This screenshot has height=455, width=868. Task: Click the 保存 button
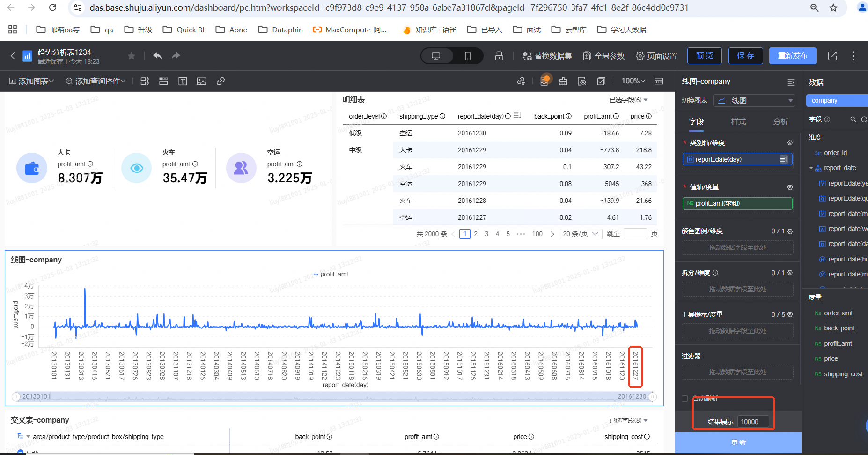point(745,56)
